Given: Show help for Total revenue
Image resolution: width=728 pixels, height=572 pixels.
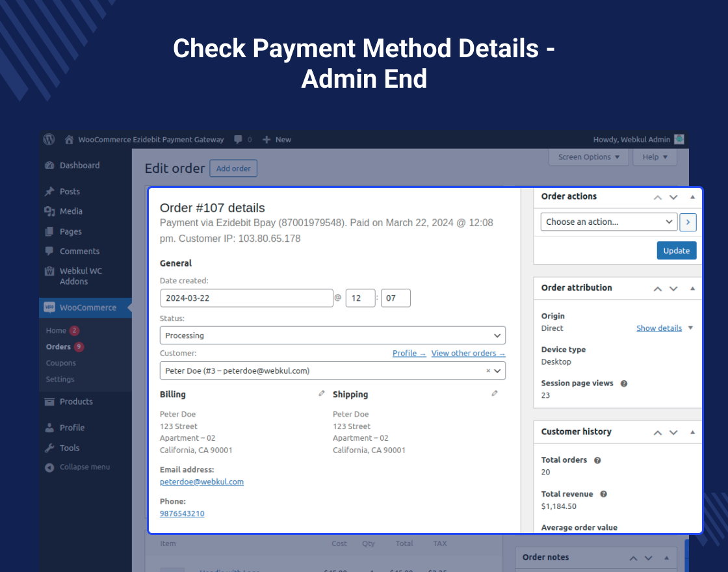Looking at the screenshot, I should pyautogui.click(x=604, y=494).
